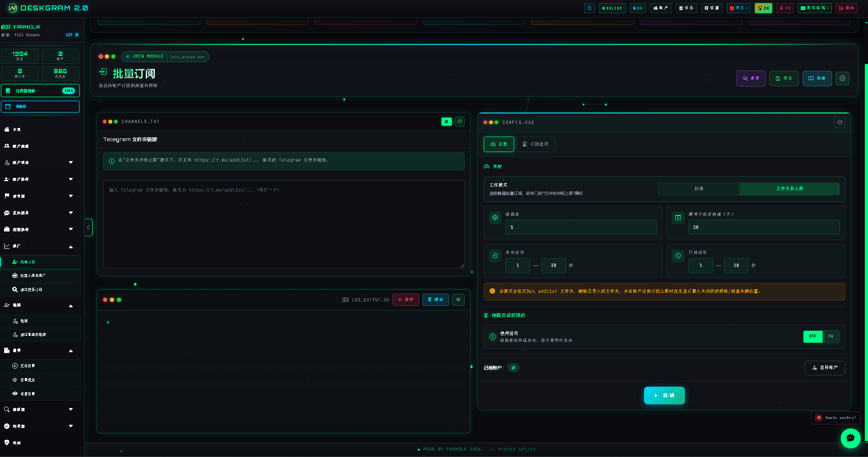Click the reset icon in CONFIG.EXE header

(x=839, y=122)
